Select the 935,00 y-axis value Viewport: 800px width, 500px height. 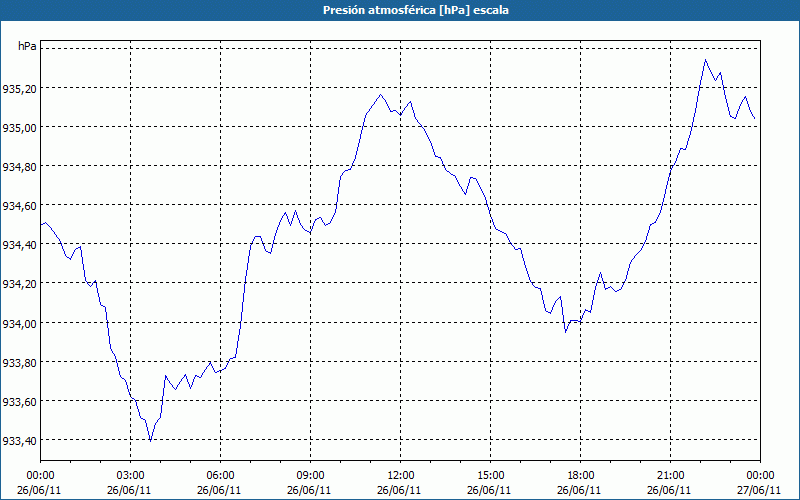19,128
